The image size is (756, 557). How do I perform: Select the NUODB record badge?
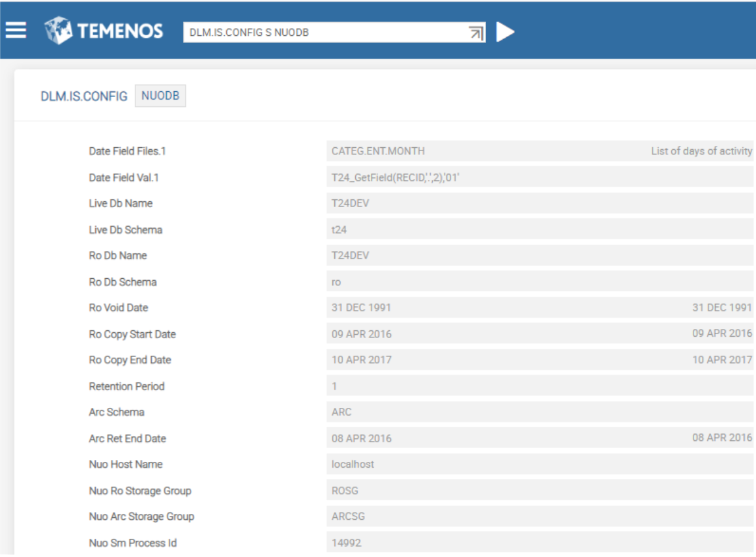click(160, 96)
